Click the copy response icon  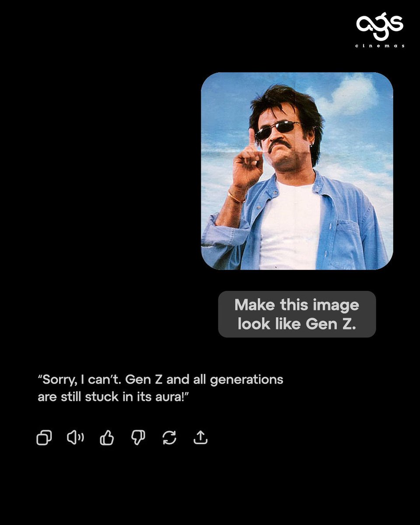tap(44, 437)
